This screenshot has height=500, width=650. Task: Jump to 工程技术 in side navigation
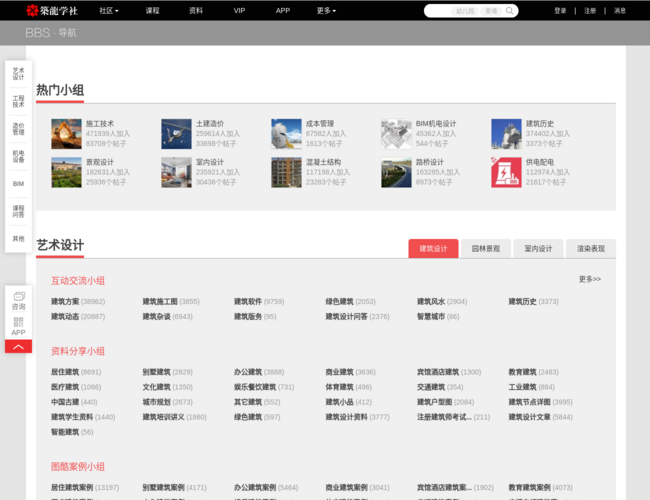18,102
